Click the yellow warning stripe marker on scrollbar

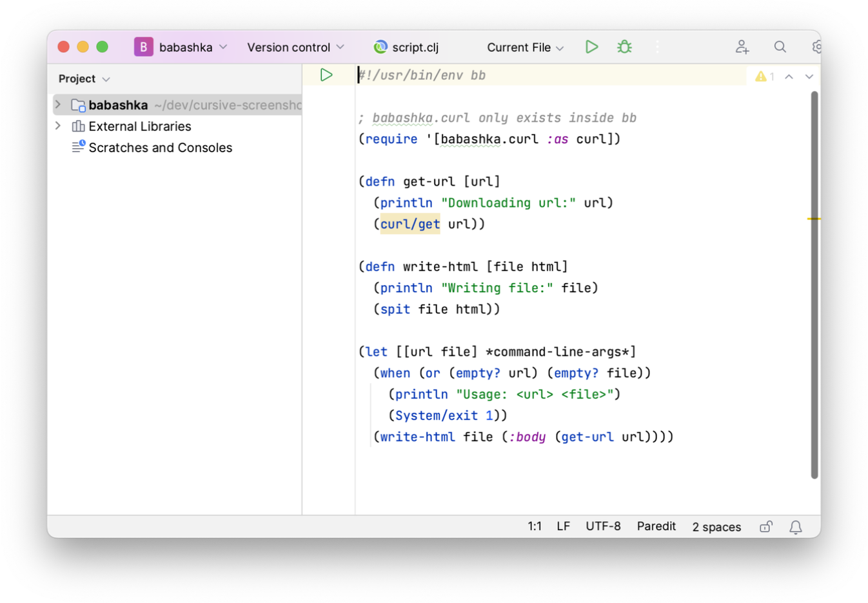click(814, 219)
